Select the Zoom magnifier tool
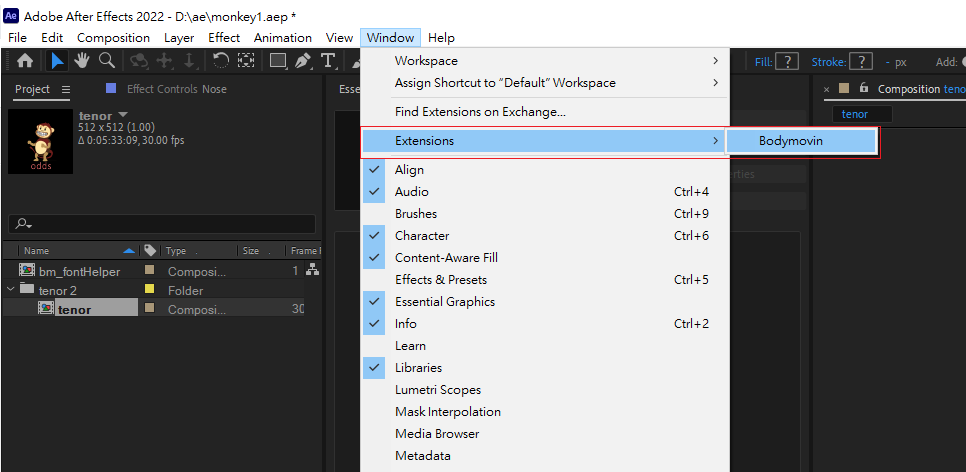Screen dimensions: 966x472 106,61
